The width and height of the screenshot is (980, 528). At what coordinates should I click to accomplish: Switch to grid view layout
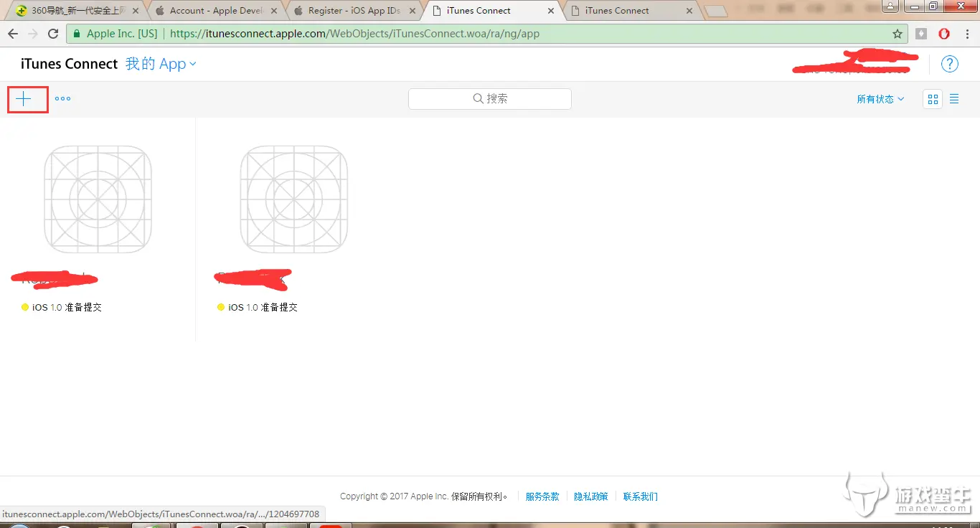[x=933, y=99]
